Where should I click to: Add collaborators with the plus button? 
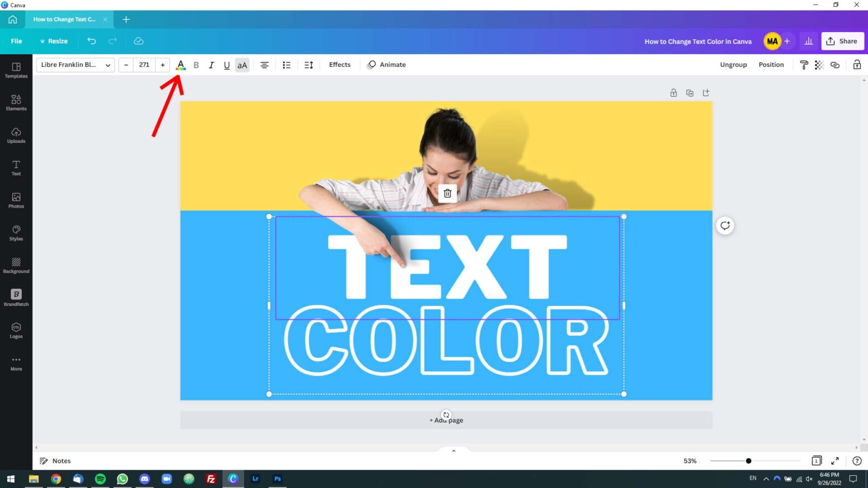point(787,41)
